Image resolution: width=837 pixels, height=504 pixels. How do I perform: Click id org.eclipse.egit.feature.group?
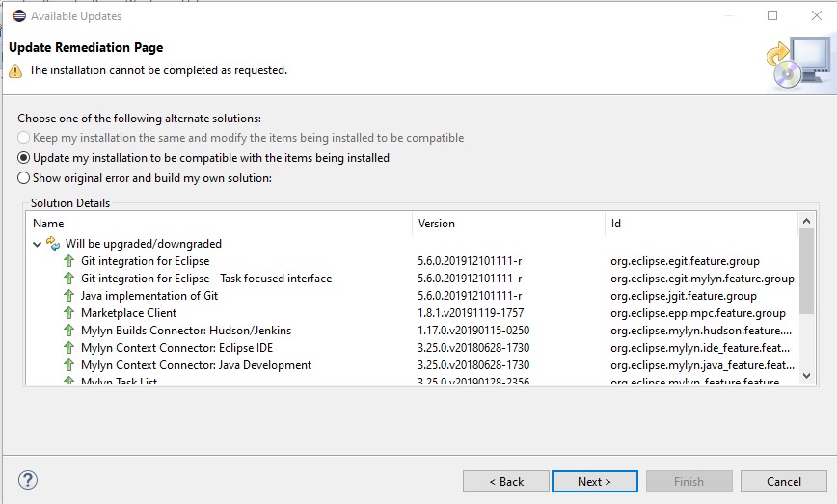pos(685,261)
